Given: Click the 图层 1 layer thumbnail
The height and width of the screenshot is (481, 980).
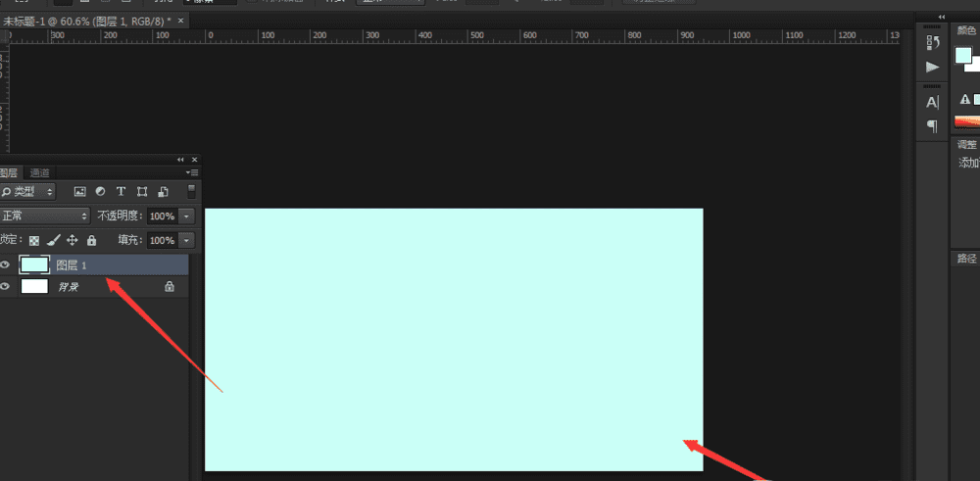Looking at the screenshot, I should point(34,265).
